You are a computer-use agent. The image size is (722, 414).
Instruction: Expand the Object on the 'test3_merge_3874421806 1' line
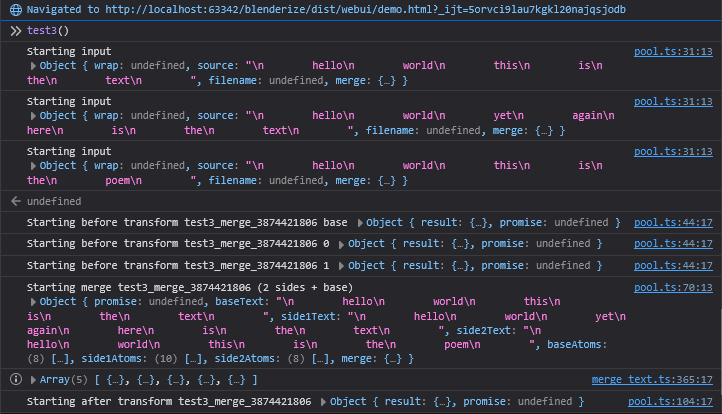pos(342,266)
